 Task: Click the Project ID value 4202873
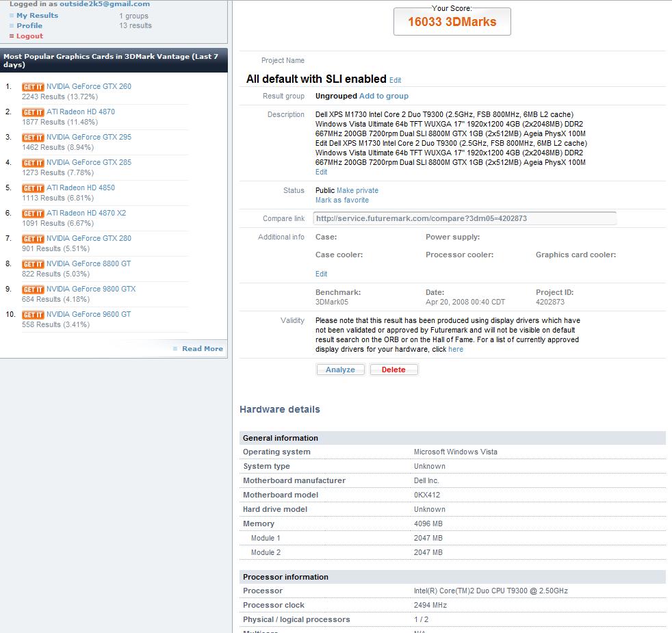coord(550,302)
